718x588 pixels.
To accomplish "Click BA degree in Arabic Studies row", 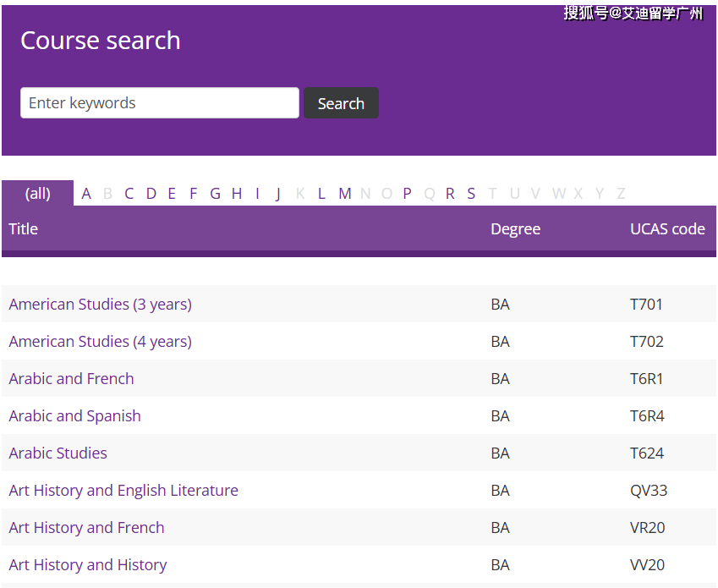I will (x=500, y=453).
